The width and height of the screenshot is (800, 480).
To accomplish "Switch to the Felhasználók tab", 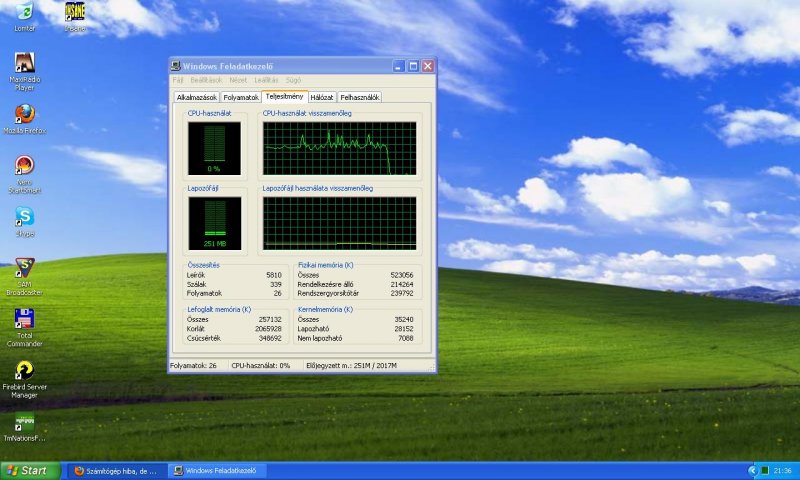I will coord(359,97).
